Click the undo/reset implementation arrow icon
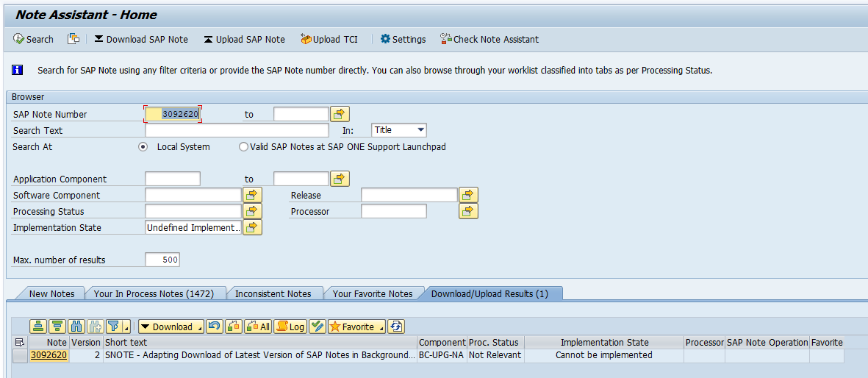The height and width of the screenshot is (378, 868). point(214,327)
